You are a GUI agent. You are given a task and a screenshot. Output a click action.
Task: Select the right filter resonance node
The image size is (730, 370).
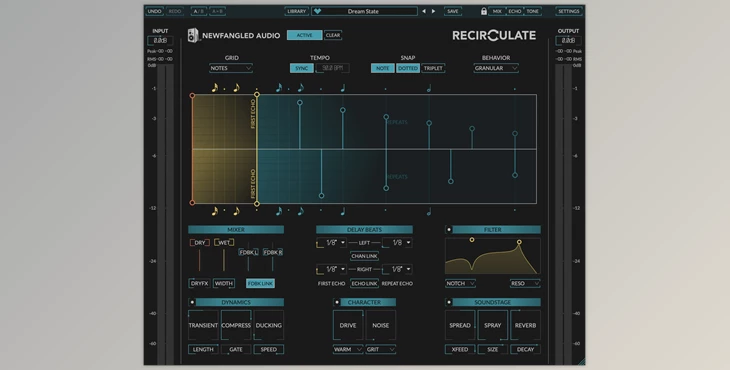[x=519, y=242]
